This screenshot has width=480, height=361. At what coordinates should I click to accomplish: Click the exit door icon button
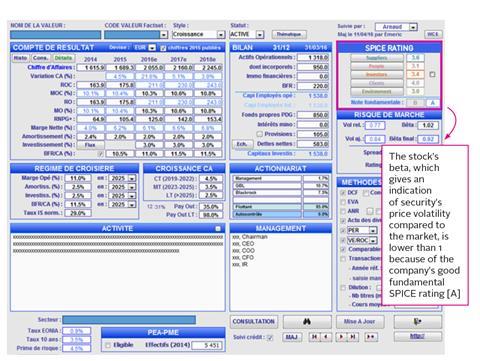click(x=418, y=322)
